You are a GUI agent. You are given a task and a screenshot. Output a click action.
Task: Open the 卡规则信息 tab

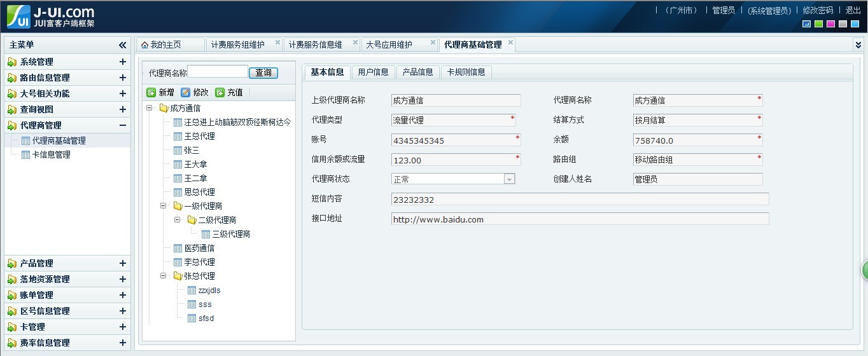pyautogui.click(x=466, y=72)
